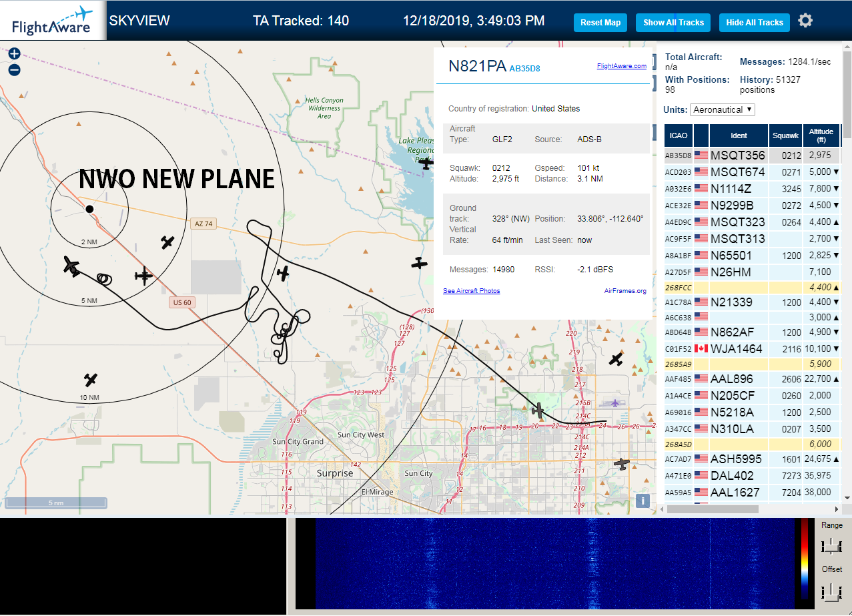The height and width of the screenshot is (616, 852).
Task: Adjust the Range slider
Action: (831, 546)
